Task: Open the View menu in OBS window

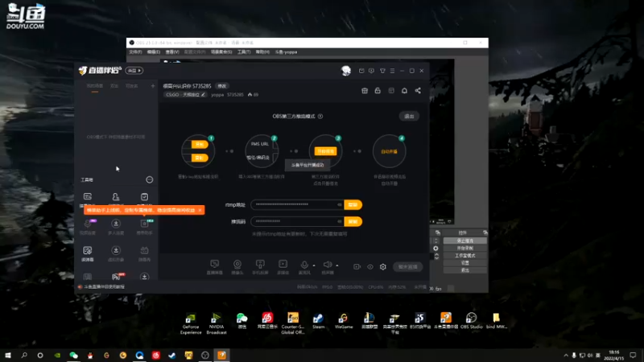Action: [172, 52]
